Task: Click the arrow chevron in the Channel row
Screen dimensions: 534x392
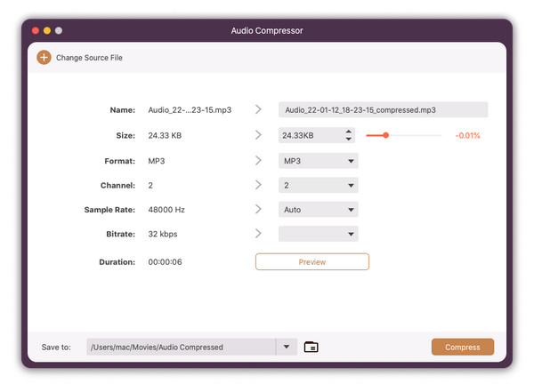Action: coord(258,185)
